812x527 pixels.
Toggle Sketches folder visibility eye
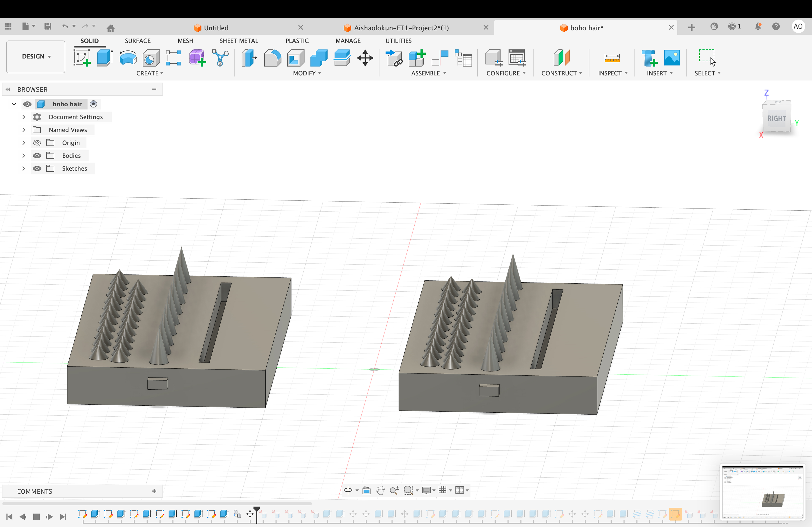pos(37,168)
